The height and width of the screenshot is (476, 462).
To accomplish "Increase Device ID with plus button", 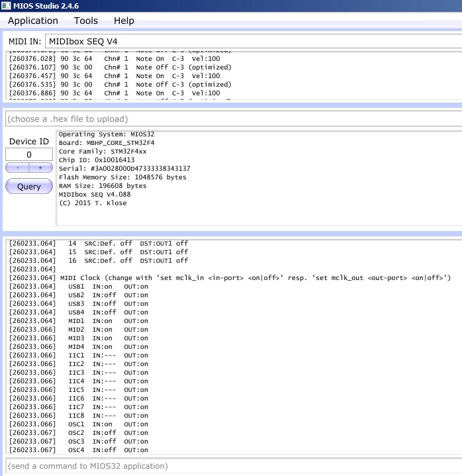I will (x=40, y=168).
